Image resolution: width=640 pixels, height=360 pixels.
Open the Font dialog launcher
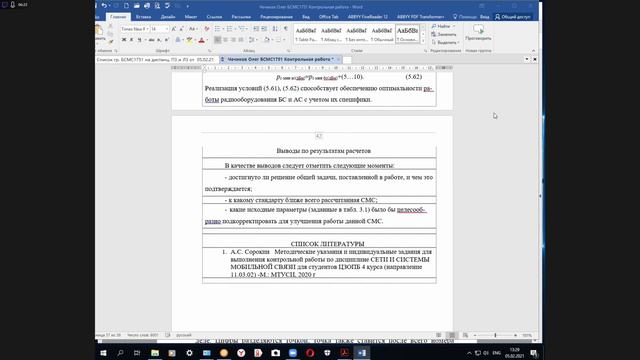pos(210,51)
